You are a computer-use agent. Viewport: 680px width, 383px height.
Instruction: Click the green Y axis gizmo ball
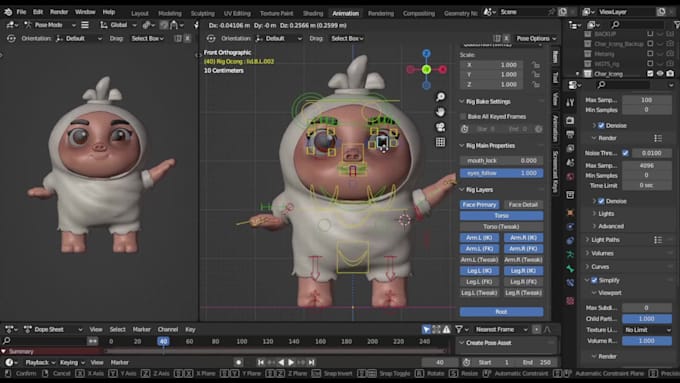click(x=426, y=69)
